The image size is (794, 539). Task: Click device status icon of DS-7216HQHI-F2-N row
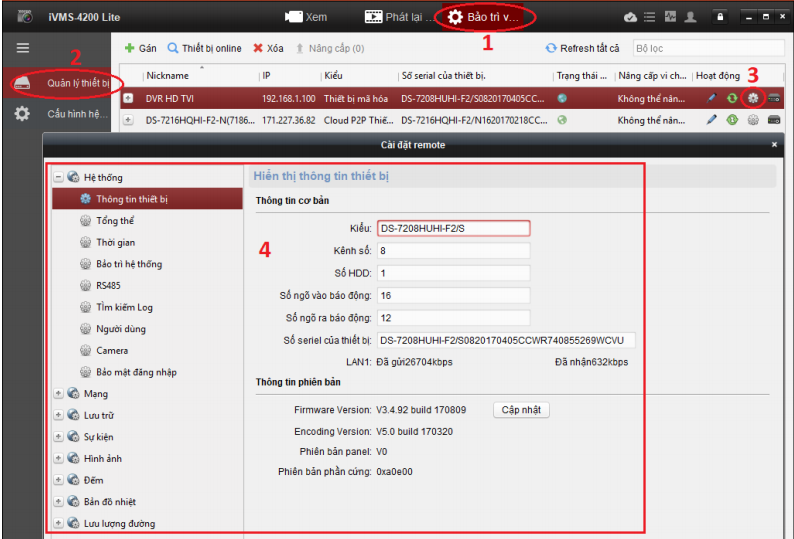562,120
